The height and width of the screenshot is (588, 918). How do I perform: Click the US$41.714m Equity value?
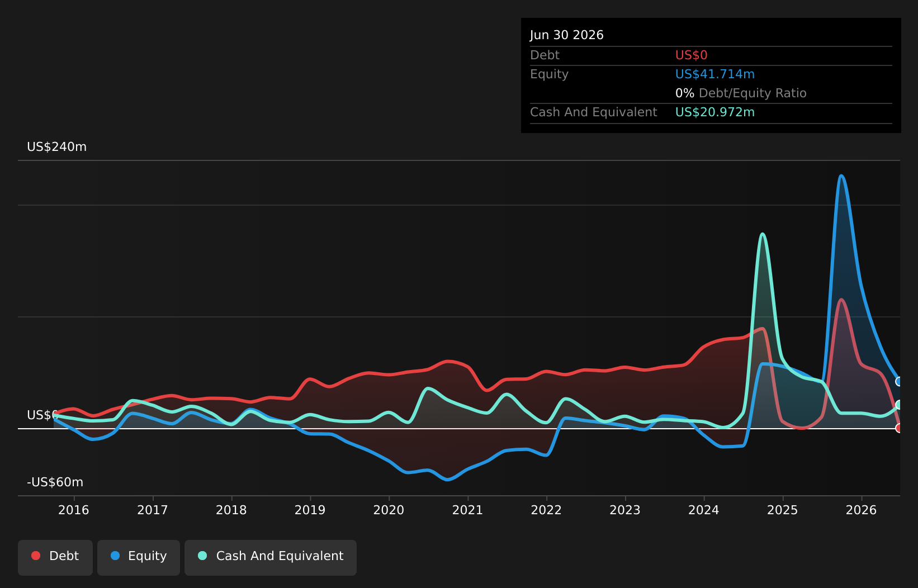coord(715,74)
